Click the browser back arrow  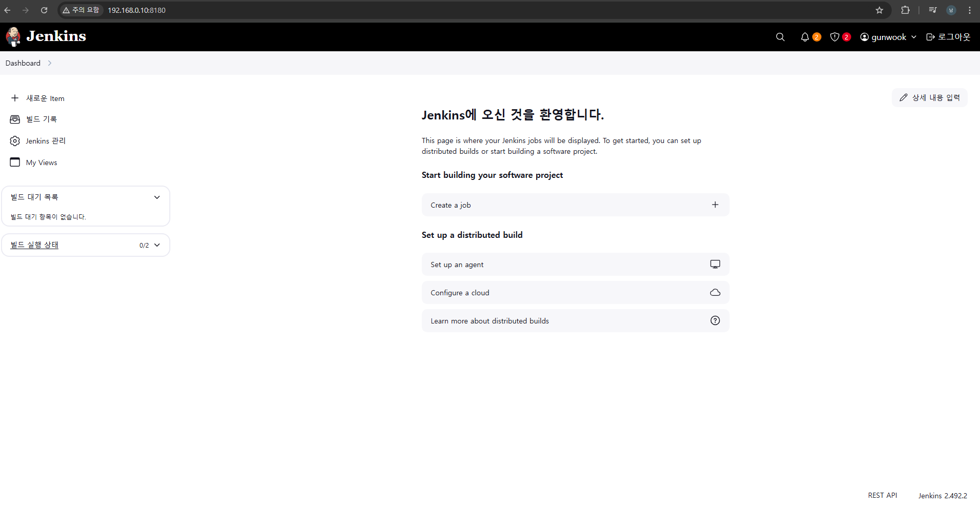click(x=7, y=10)
